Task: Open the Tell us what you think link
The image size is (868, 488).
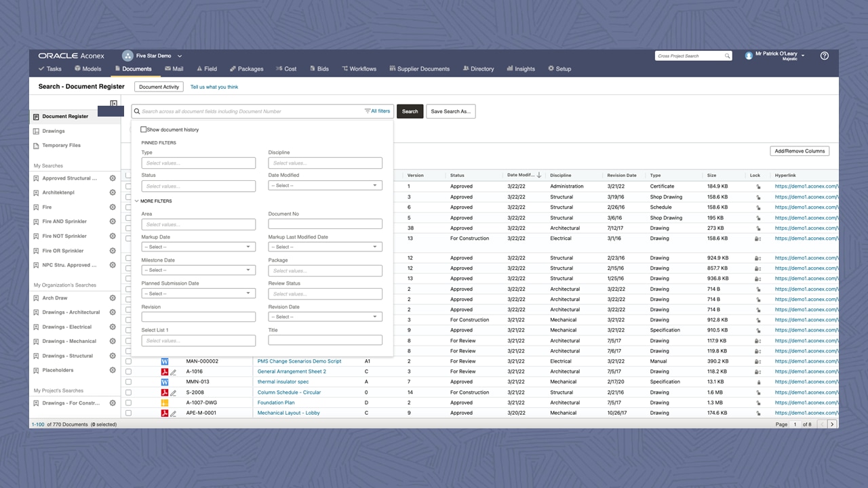Action: [x=214, y=87]
